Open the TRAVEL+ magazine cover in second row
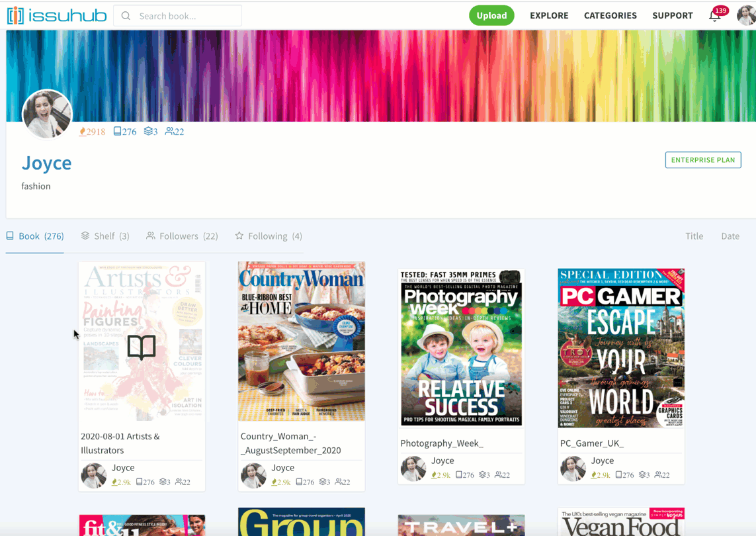This screenshot has width=756, height=536. click(x=462, y=525)
